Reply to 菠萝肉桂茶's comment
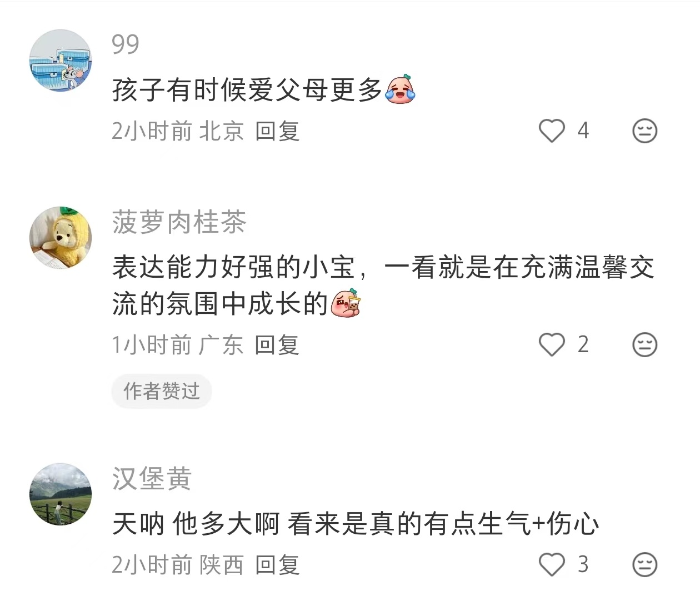This screenshot has width=700, height=601. point(277,345)
